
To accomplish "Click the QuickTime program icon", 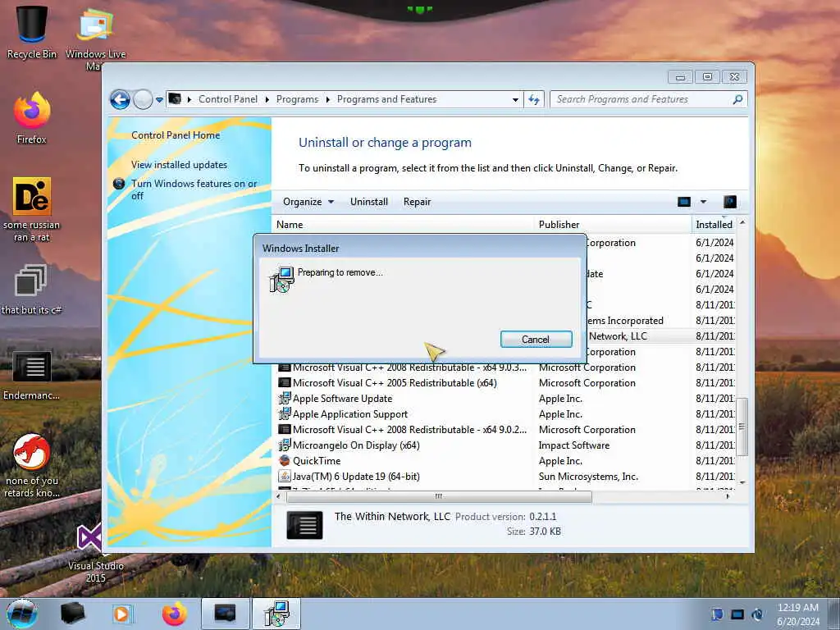I will (x=285, y=461).
